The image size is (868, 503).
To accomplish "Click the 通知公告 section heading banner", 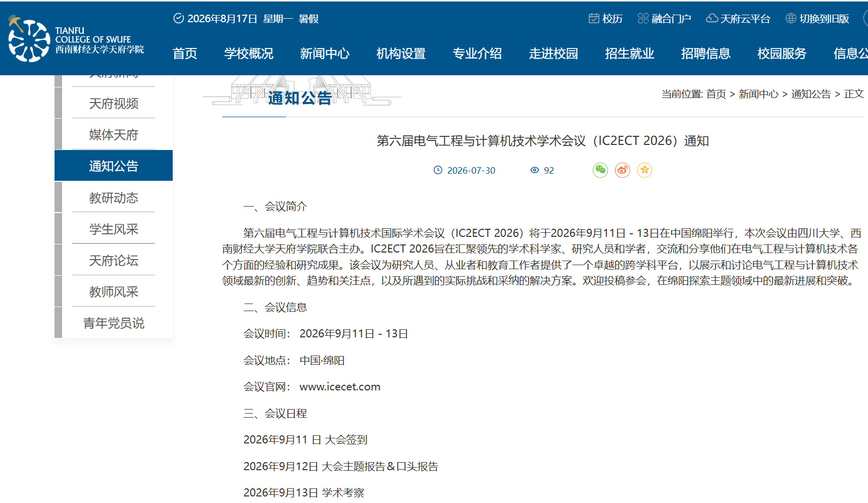I will click(300, 97).
